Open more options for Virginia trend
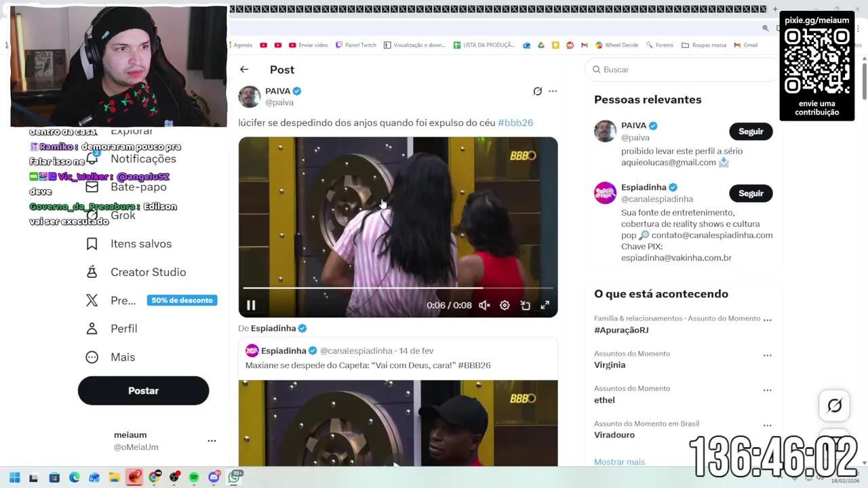868x488 pixels. [767, 355]
